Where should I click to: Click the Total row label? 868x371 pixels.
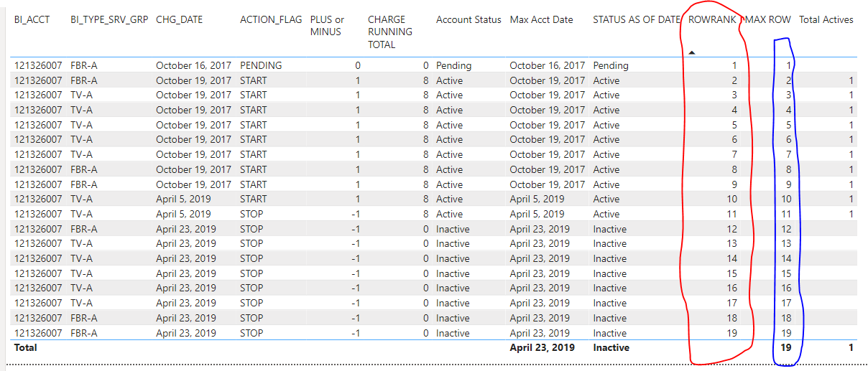coord(26,347)
